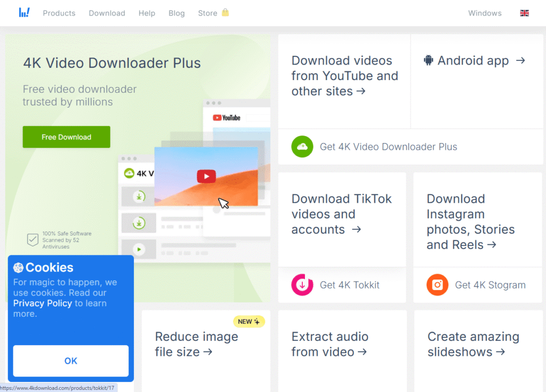Click the pink 4K Tokkit icon
546x392 pixels.
302,285
